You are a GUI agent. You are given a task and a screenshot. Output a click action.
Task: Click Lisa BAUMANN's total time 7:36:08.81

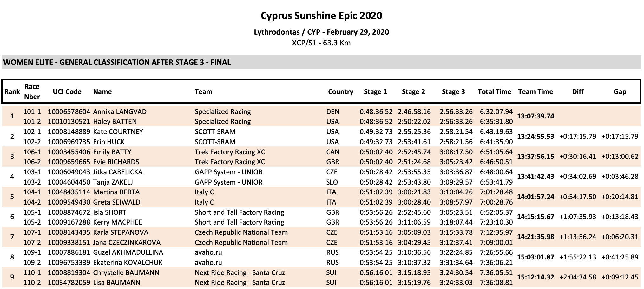(x=496, y=283)
